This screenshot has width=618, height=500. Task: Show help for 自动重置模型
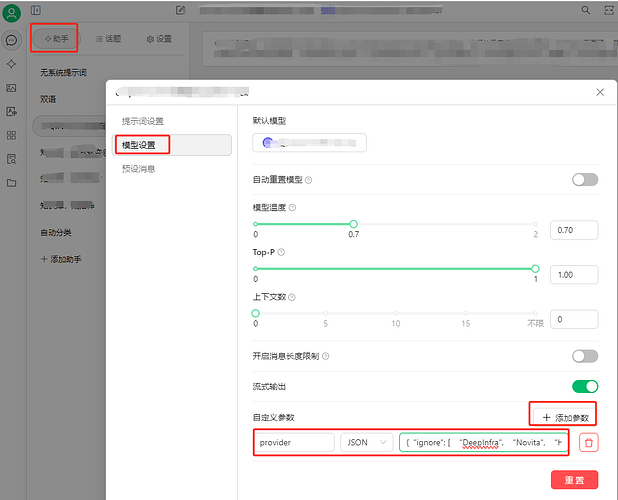(309, 180)
